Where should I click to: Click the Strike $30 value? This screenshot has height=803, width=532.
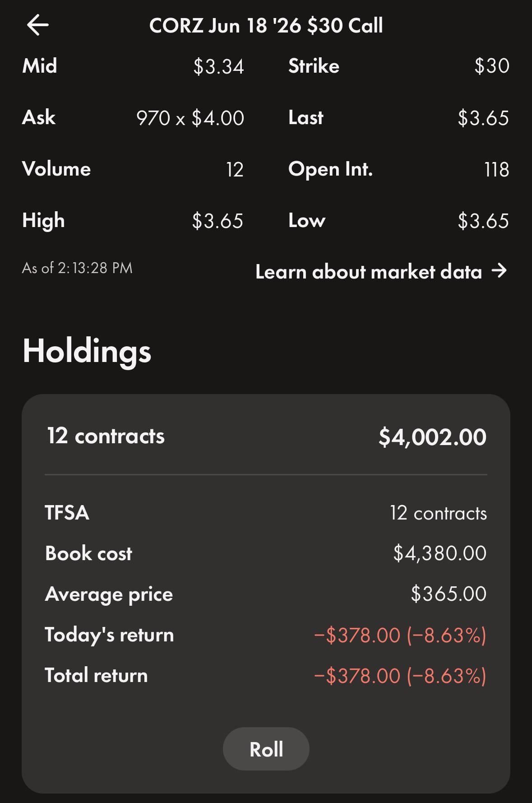click(491, 66)
